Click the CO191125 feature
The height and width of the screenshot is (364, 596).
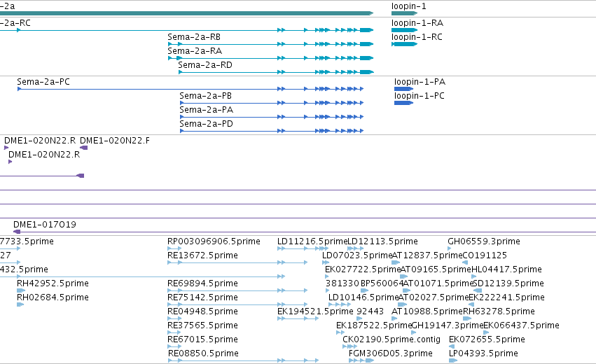[465, 262]
